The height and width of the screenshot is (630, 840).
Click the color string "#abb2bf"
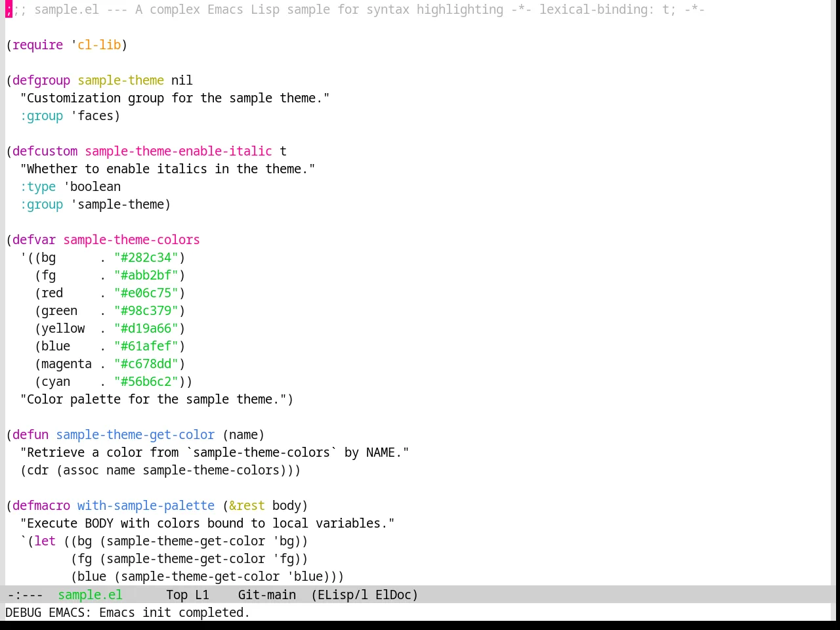[146, 275]
